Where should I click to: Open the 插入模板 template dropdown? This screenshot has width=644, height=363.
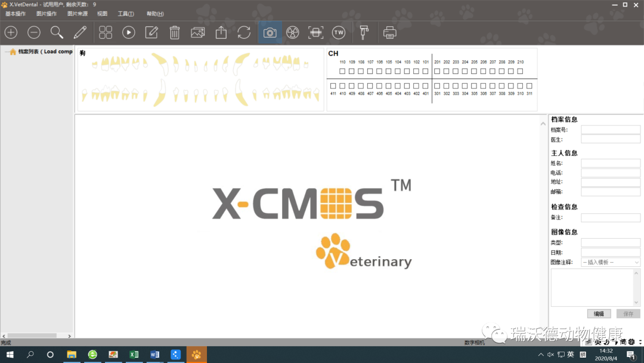[611, 262]
